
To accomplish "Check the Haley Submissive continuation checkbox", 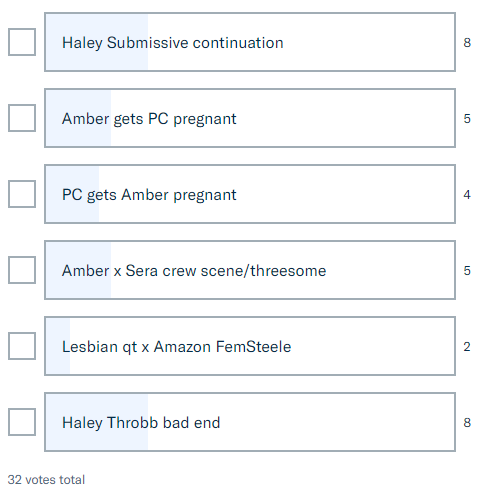I will 22,42.
